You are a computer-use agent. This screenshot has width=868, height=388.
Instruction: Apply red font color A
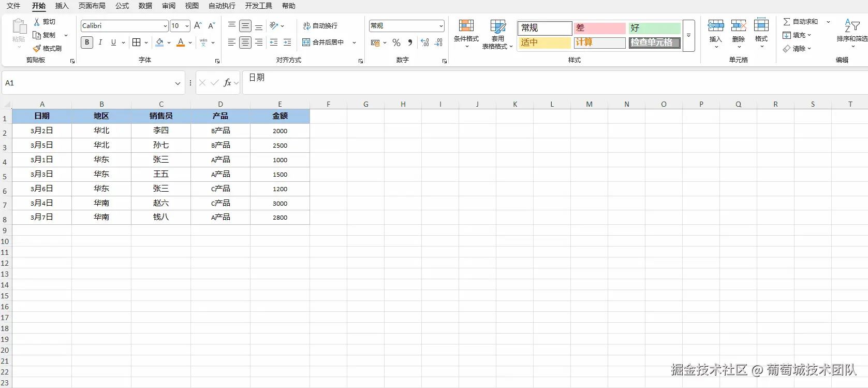181,42
